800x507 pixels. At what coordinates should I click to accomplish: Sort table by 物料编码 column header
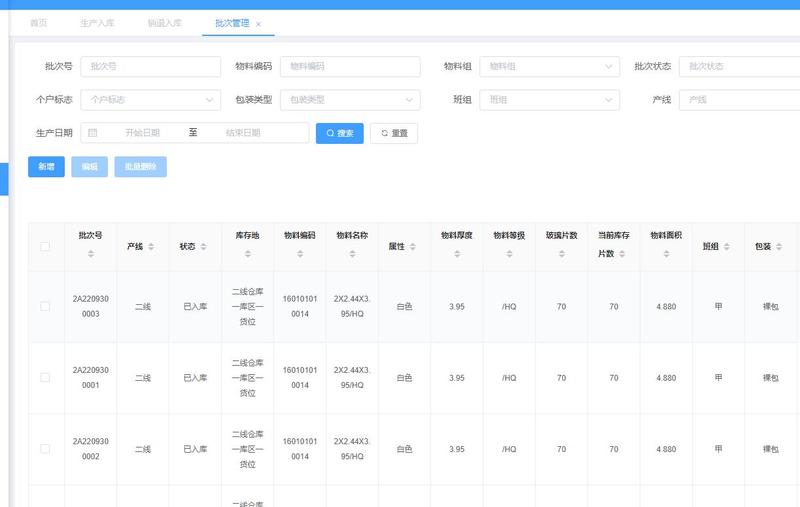pos(300,254)
